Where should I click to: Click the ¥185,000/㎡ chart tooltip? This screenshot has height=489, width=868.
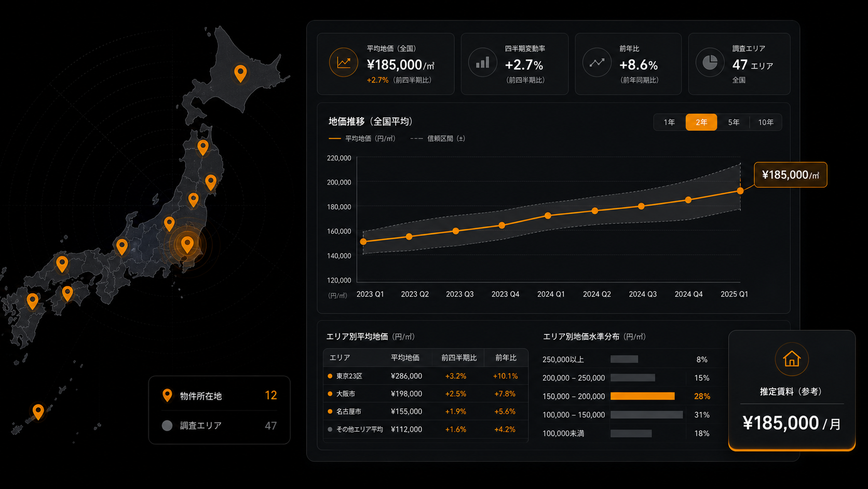(x=791, y=175)
